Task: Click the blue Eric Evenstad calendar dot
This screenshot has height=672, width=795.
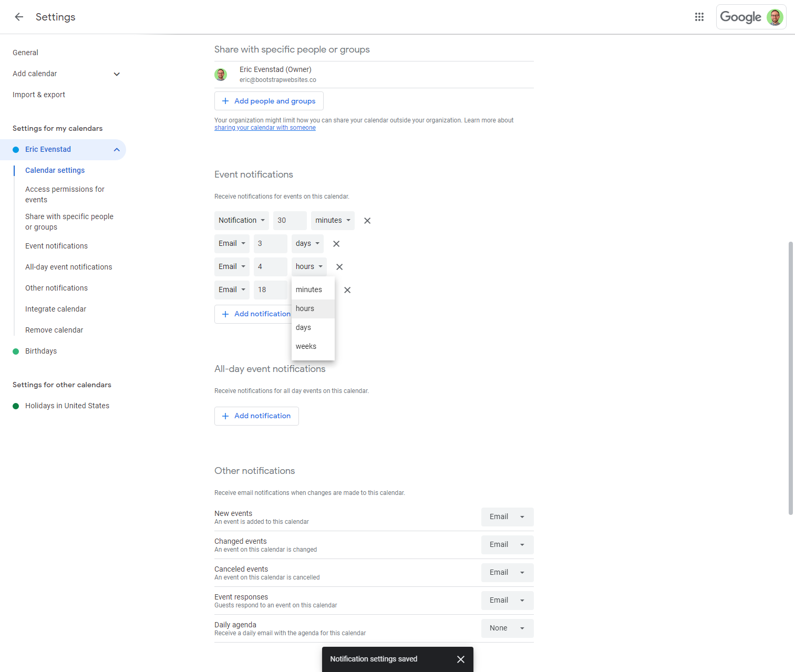Action: [16, 150]
